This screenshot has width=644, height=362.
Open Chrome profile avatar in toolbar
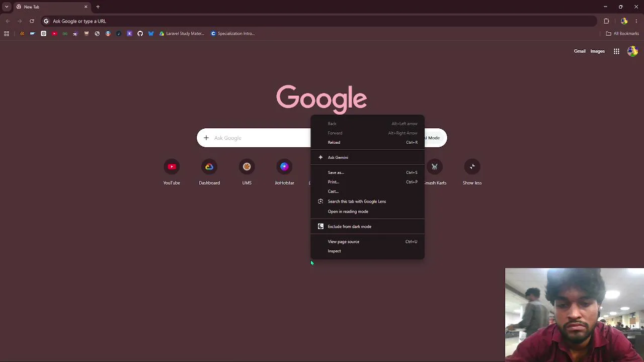coord(624,21)
